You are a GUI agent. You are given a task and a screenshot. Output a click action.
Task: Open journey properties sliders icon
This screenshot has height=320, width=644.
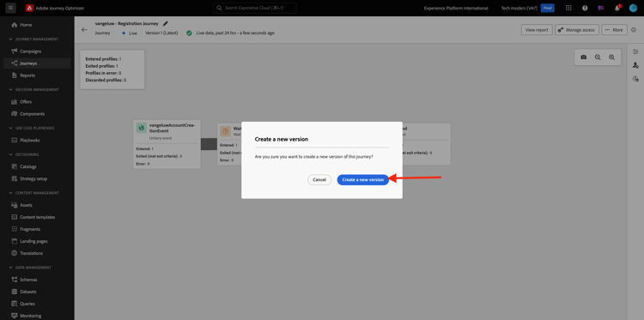[x=635, y=51]
